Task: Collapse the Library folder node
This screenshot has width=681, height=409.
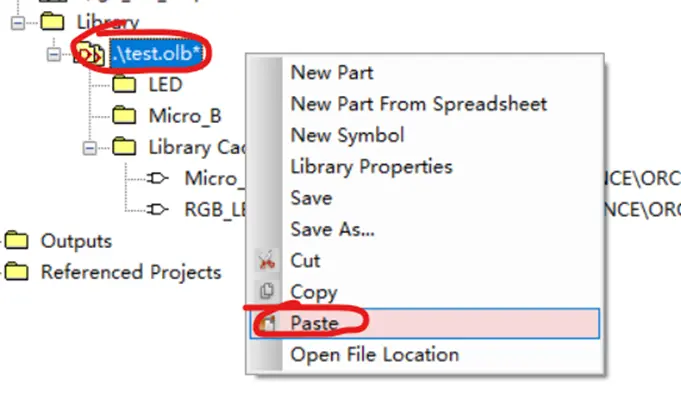Action: point(17,23)
